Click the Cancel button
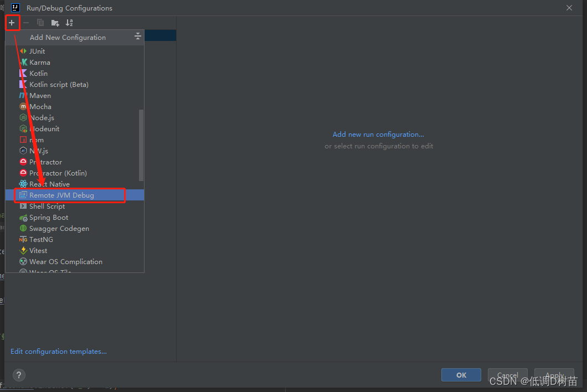The height and width of the screenshot is (392, 587). pos(508,375)
